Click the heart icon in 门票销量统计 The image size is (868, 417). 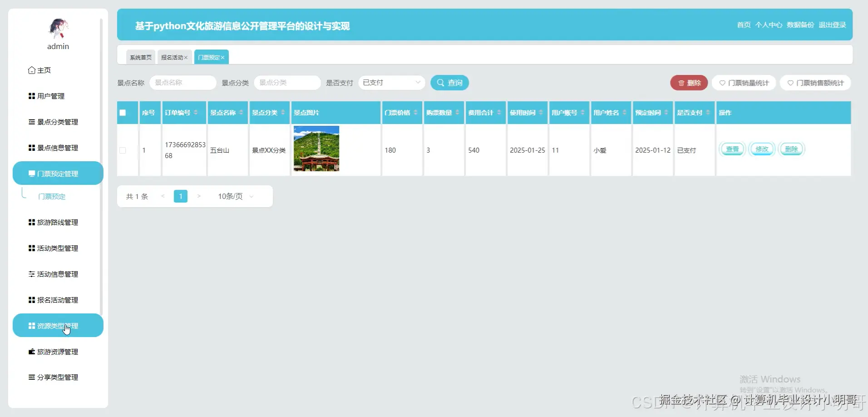point(722,83)
